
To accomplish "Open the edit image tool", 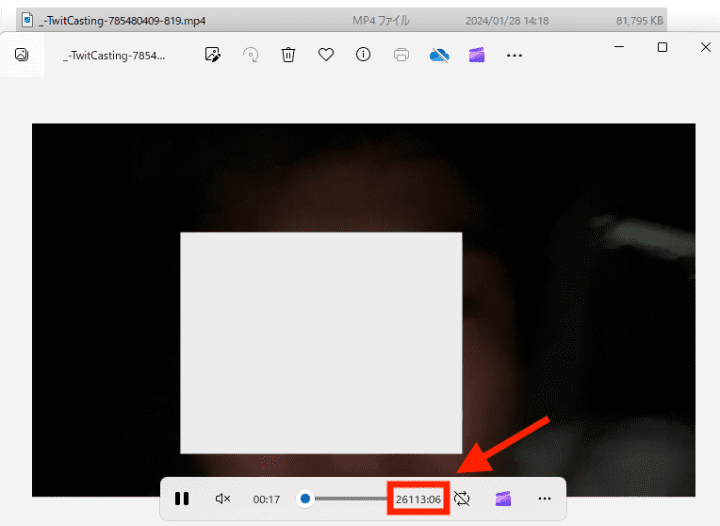I will coord(212,55).
